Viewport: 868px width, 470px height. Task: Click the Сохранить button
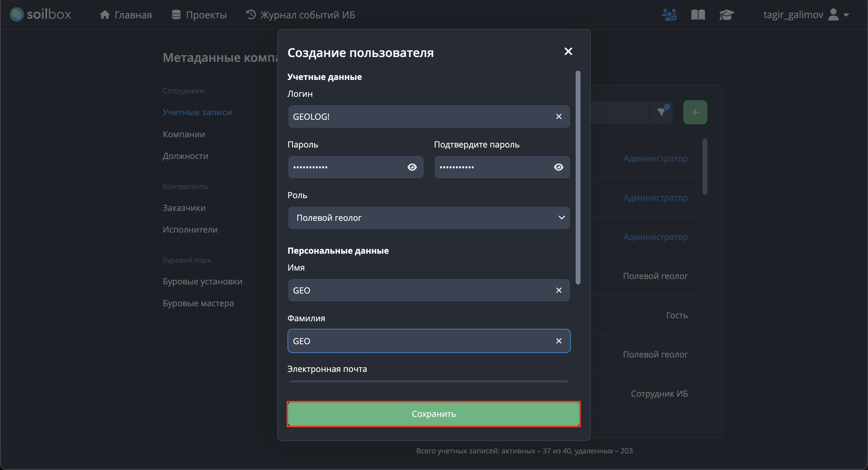433,414
